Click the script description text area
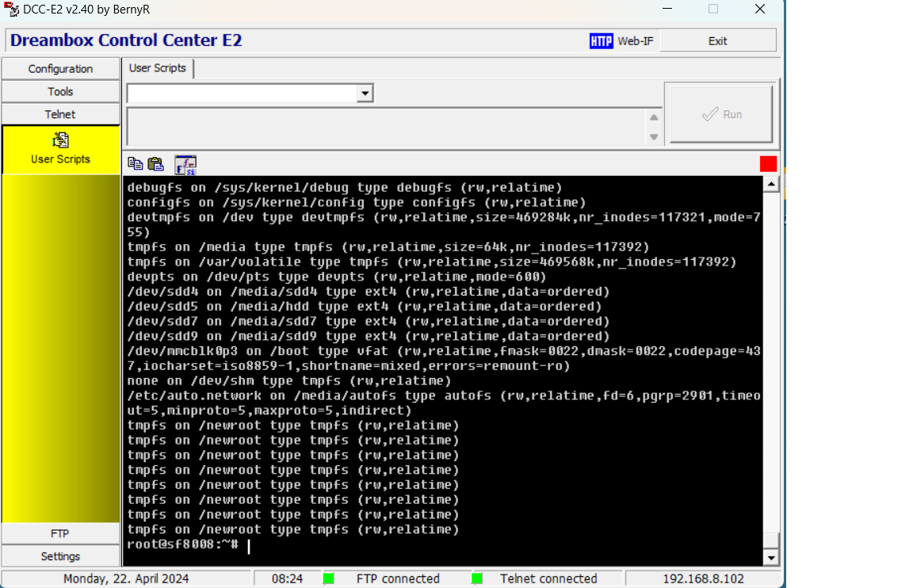Viewport: 913px width, 588px height. (x=388, y=126)
